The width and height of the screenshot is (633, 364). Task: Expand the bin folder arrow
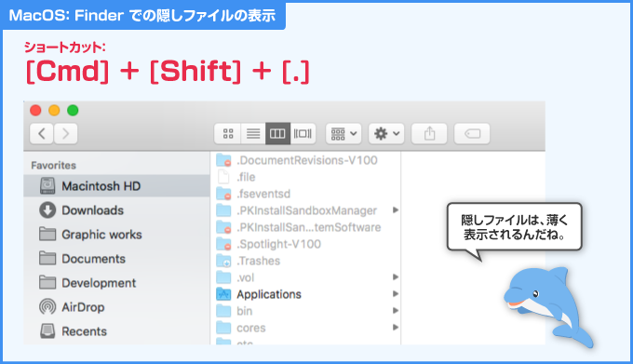396,311
